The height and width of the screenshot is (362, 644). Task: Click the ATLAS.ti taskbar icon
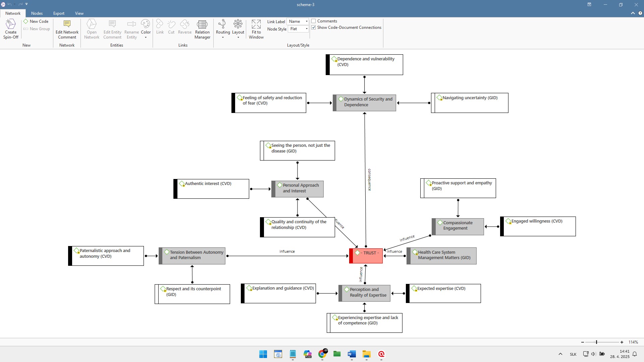point(381,354)
